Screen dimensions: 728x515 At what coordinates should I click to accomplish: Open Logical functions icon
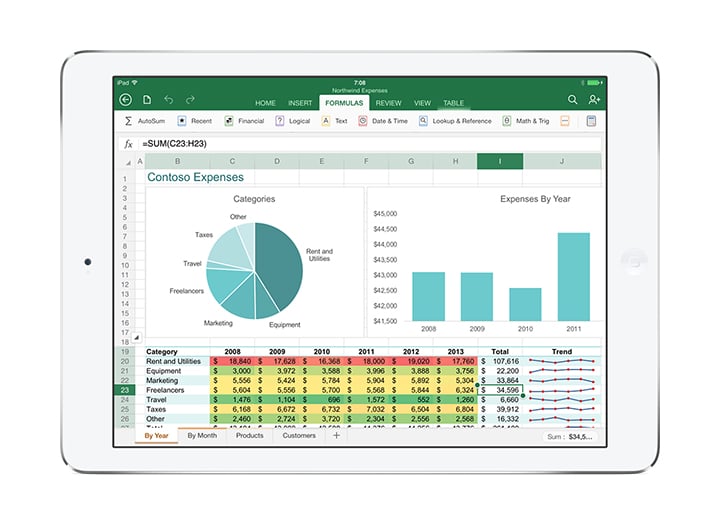point(280,121)
